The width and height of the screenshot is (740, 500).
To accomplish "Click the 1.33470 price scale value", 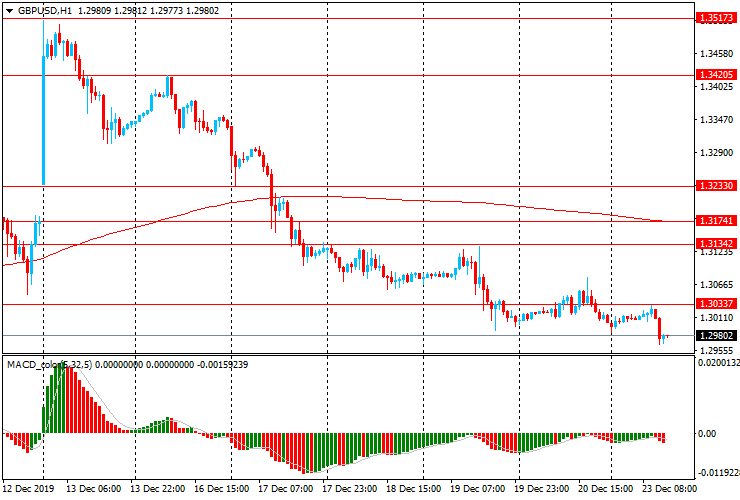I will pyautogui.click(x=717, y=120).
